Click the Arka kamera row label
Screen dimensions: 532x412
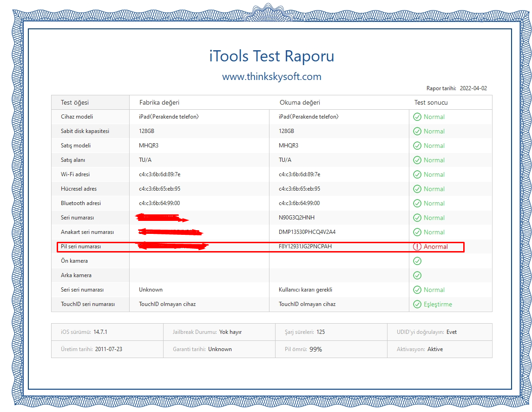click(x=76, y=275)
